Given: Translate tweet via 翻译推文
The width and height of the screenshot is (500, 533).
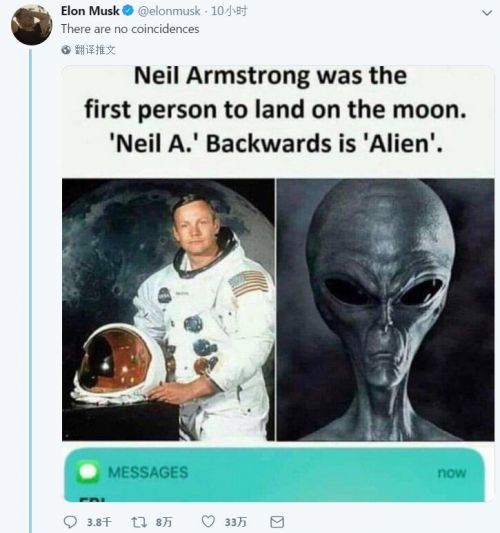Looking at the screenshot, I should point(95,50).
